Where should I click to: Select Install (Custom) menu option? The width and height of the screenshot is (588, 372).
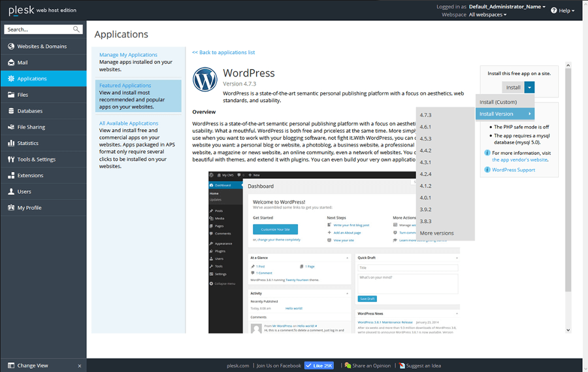pos(498,102)
